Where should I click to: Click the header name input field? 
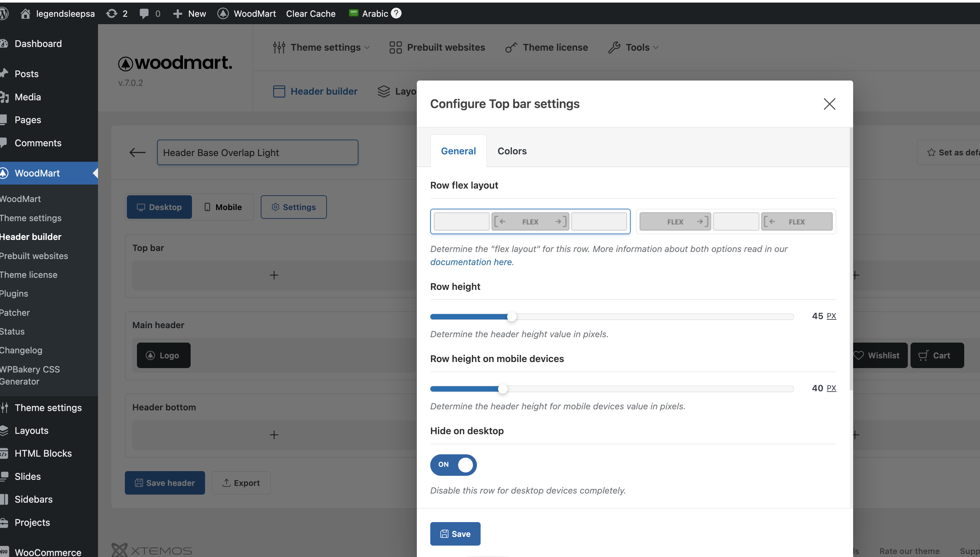pyautogui.click(x=257, y=152)
